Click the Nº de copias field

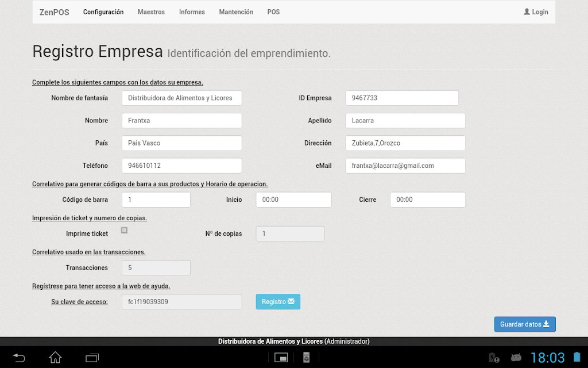[290, 233]
